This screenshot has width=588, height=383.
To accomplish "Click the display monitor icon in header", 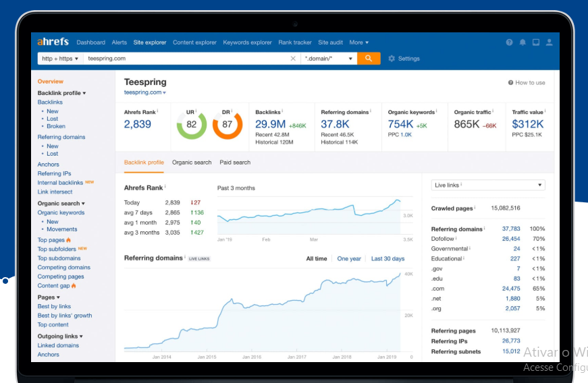I will 536,42.
